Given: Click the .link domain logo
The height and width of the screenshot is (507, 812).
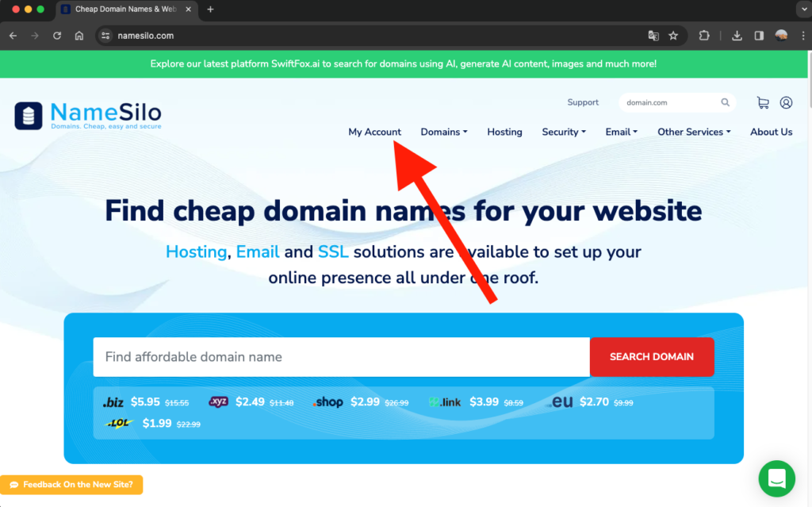Looking at the screenshot, I should [x=445, y=402].
